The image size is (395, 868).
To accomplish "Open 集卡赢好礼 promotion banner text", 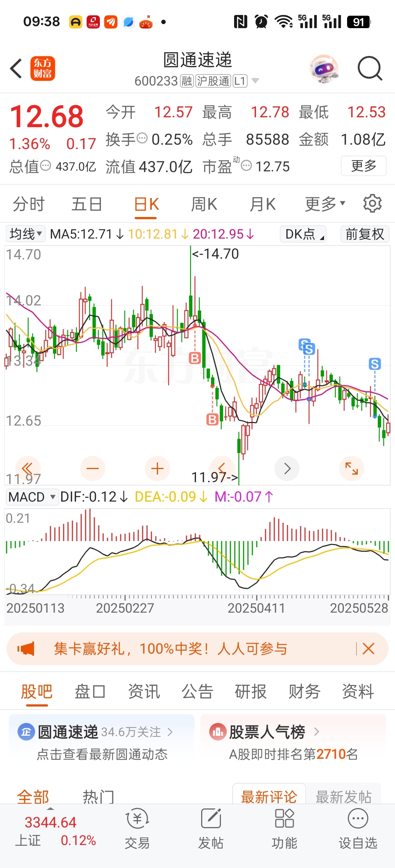I will [170, 649].
